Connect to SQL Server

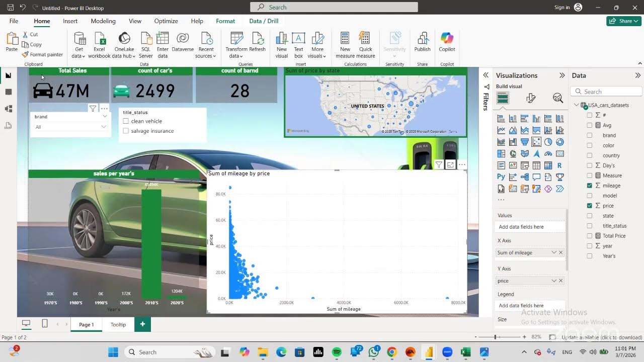click(146, 45)
